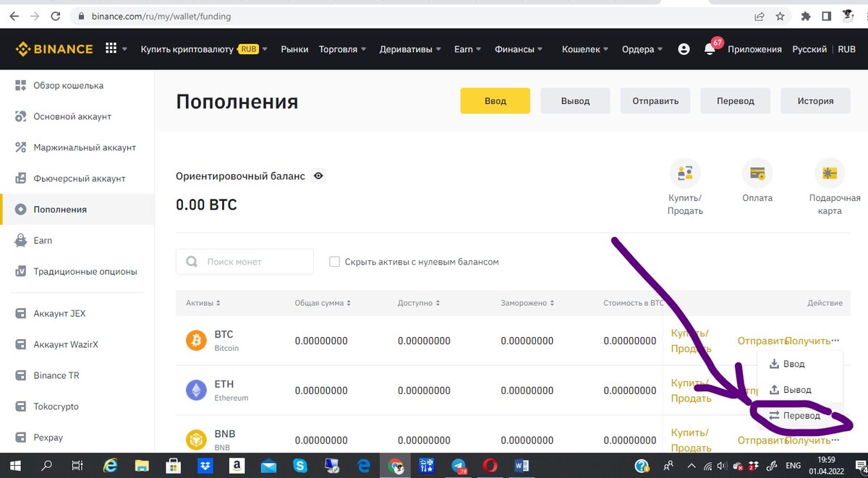Click the BTC Bitcoin coin icon

click(196, 340)
